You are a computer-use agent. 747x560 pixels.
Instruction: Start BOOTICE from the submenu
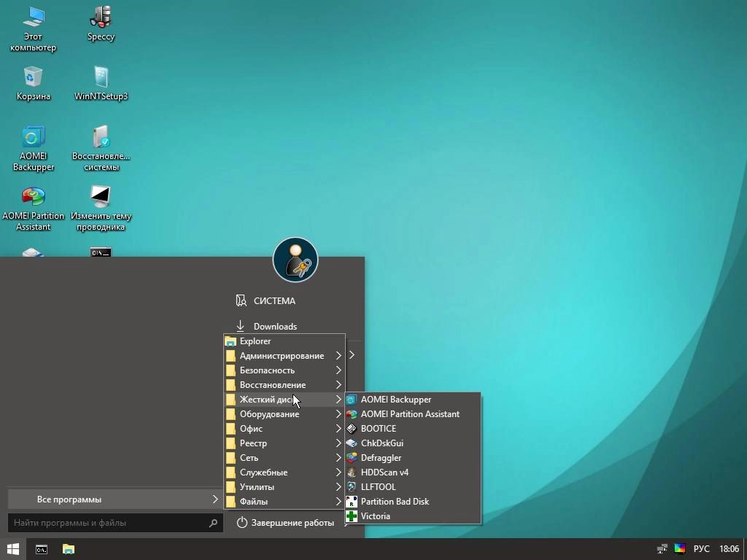413,429
